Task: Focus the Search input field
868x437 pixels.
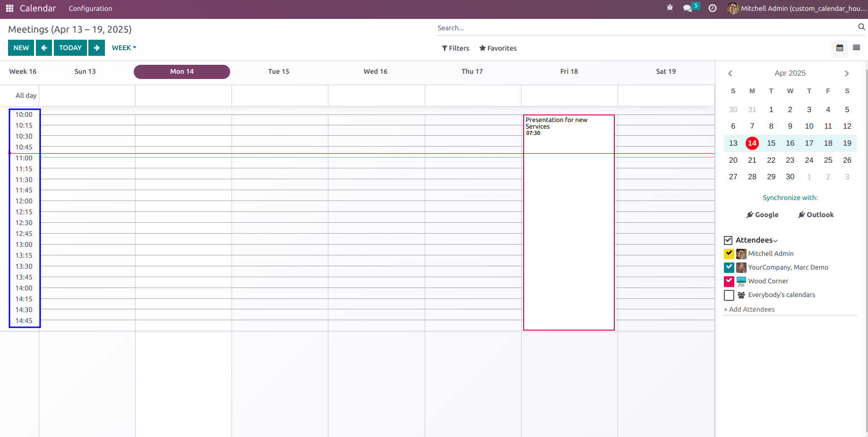Action: [x=645, y=28]
